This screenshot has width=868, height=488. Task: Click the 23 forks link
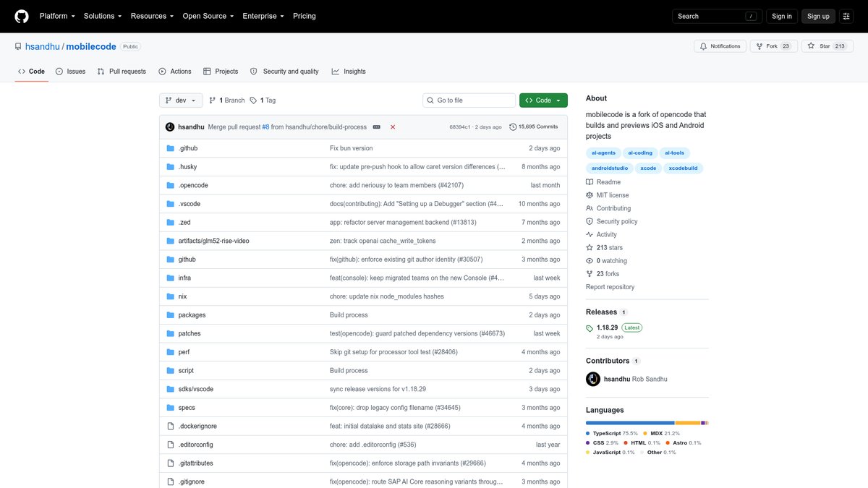603,274
